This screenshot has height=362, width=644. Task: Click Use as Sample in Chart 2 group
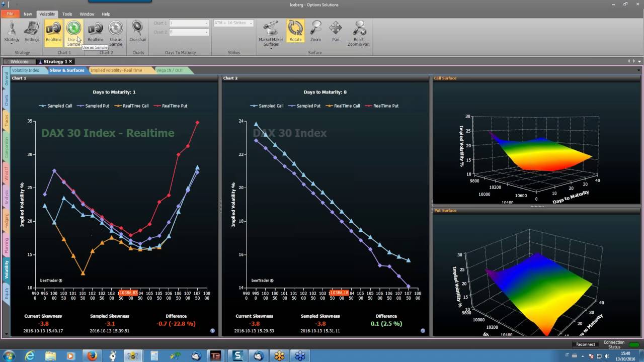116,33
